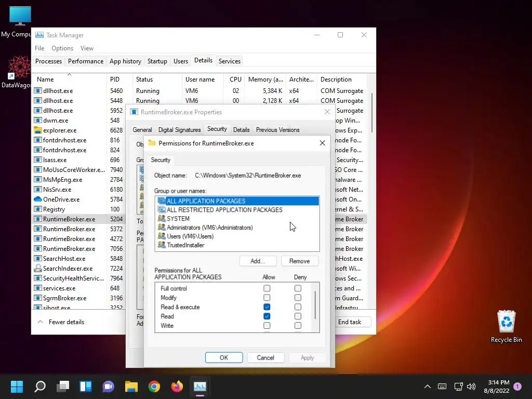The height and width of the screenshot is (399, 532).
Task: Click Task Manager process list scrollbar
Action: [x=372, y=113]
